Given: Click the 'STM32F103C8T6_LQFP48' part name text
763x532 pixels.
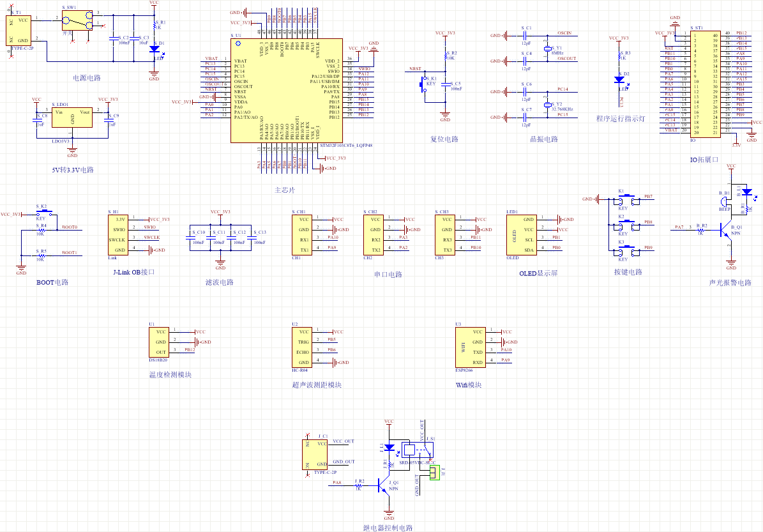Looking at the screenshot, I should click(347, 146).
